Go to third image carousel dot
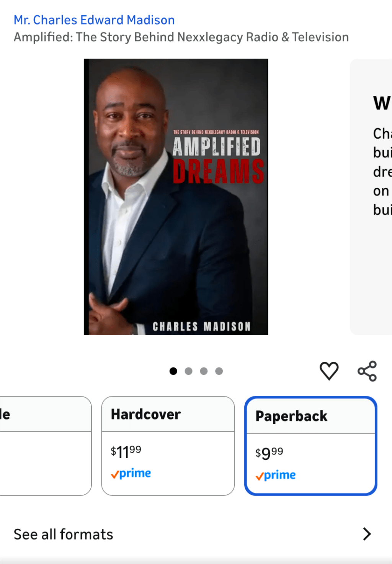The width and height of the screenshot is (392, 564). (x=204, y=371)
